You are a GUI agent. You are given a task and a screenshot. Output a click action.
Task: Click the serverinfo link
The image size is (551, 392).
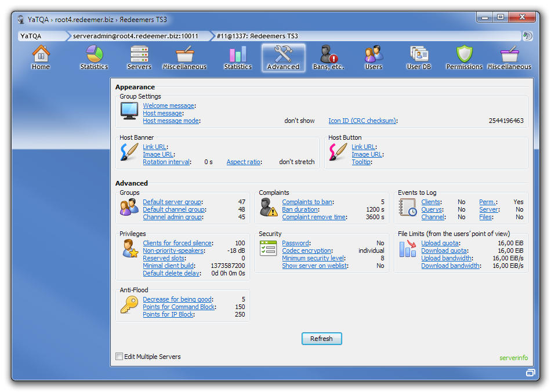[x=513, y=357]
